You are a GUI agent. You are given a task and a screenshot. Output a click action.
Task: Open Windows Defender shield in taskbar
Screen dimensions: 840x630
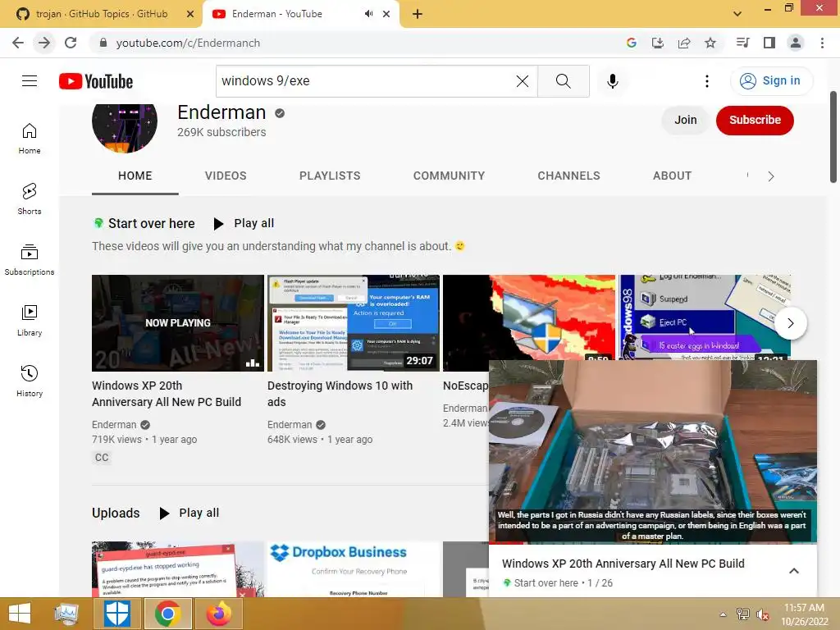point(116,614)
